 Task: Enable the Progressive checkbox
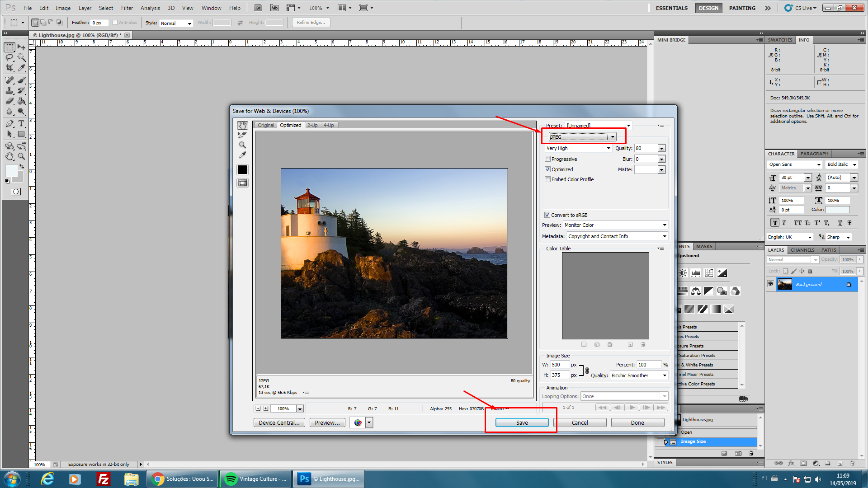[548, 159]
